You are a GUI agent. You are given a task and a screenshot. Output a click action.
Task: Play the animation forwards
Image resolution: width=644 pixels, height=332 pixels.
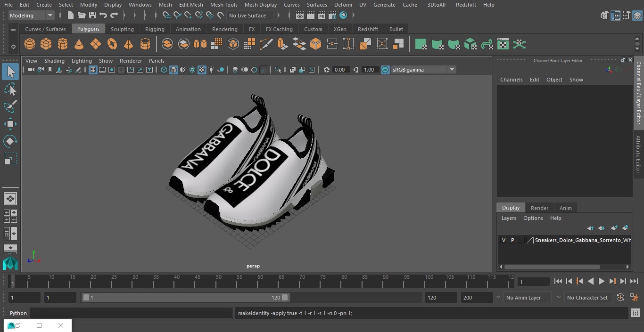tap(602, 281)
